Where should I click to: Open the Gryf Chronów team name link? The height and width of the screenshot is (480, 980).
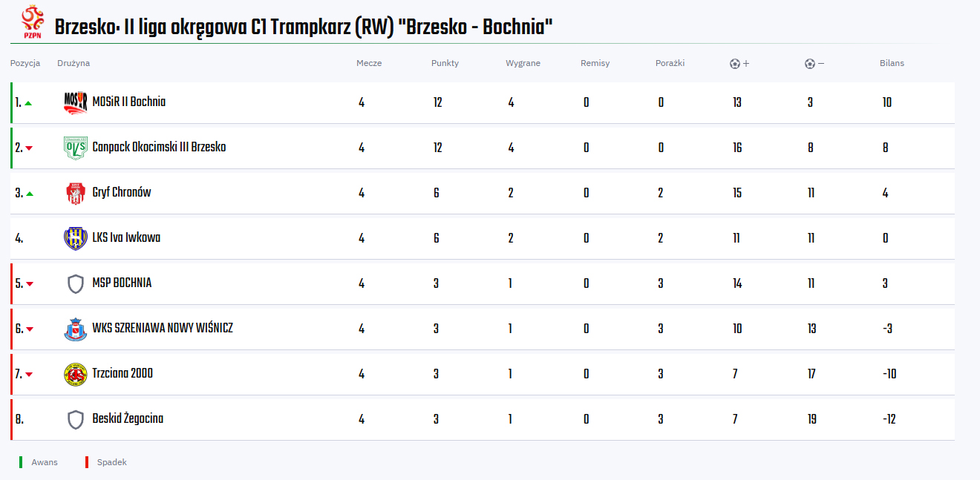pyautogui.click(x=122, y=193)
